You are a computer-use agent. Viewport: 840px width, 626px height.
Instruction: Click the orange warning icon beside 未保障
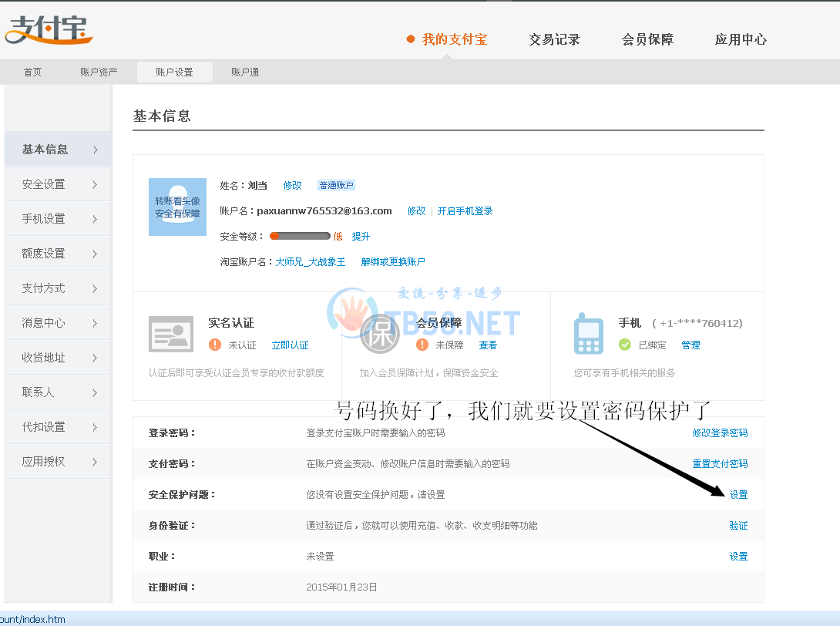point(422,345)
